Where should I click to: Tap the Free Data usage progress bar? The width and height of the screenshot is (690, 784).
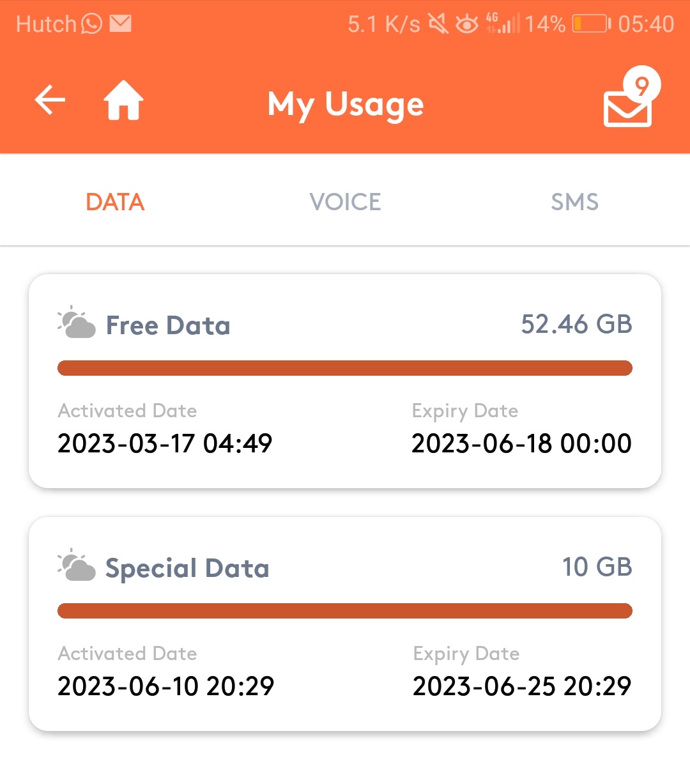coord(345,368)
